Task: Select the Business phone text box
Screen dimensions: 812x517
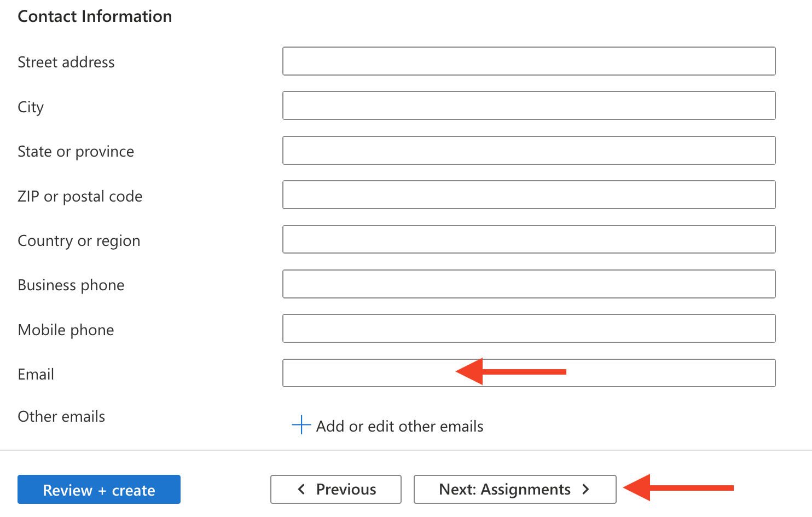Action: [x=529, y=284]
